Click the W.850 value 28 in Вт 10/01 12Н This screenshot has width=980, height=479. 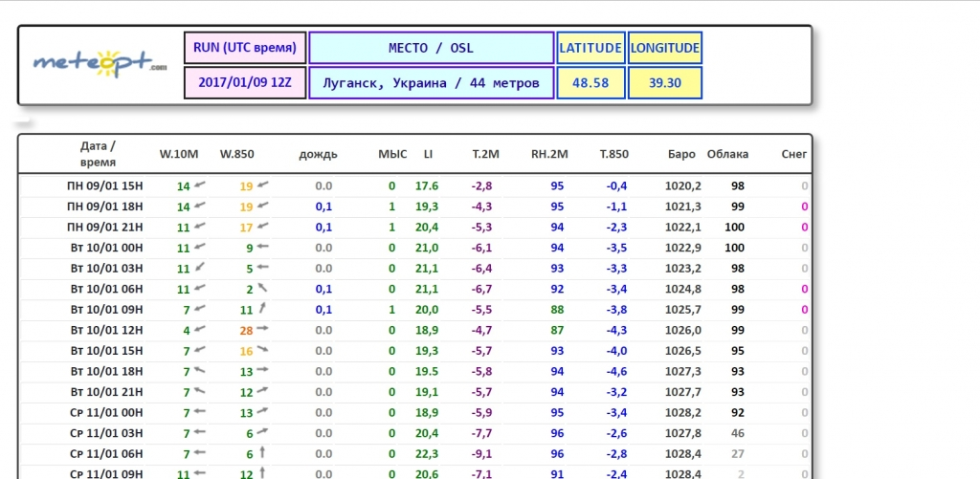tap(246, 331)
